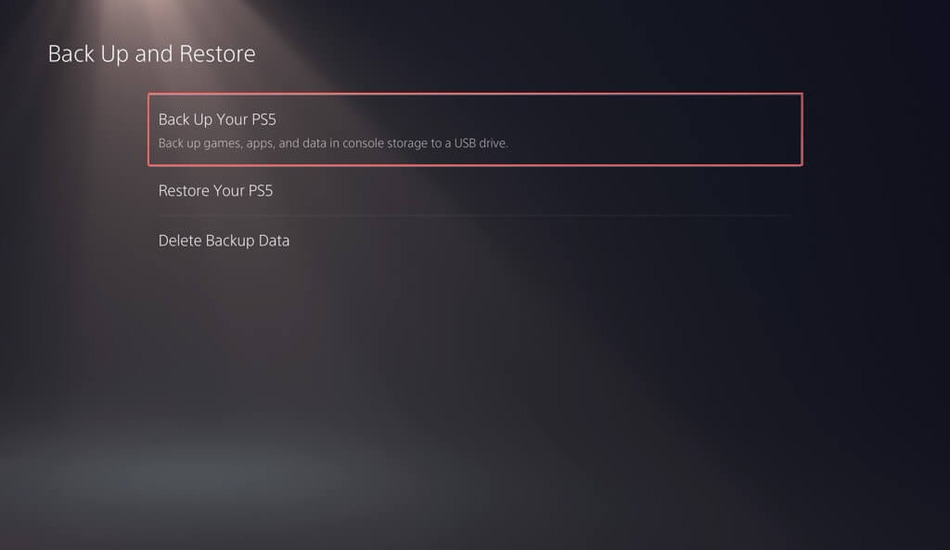Move focus to the Restore Your PS5 row

[475, 190]
